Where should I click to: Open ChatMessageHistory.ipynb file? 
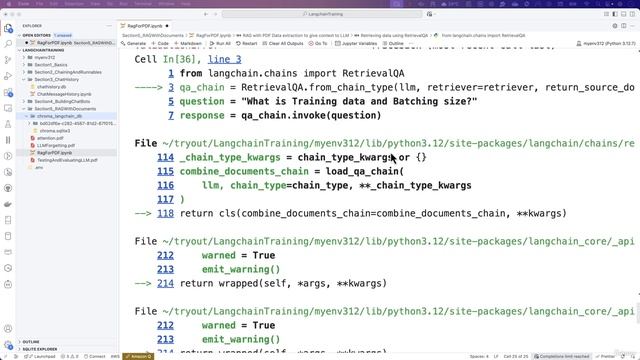point(64,94)
